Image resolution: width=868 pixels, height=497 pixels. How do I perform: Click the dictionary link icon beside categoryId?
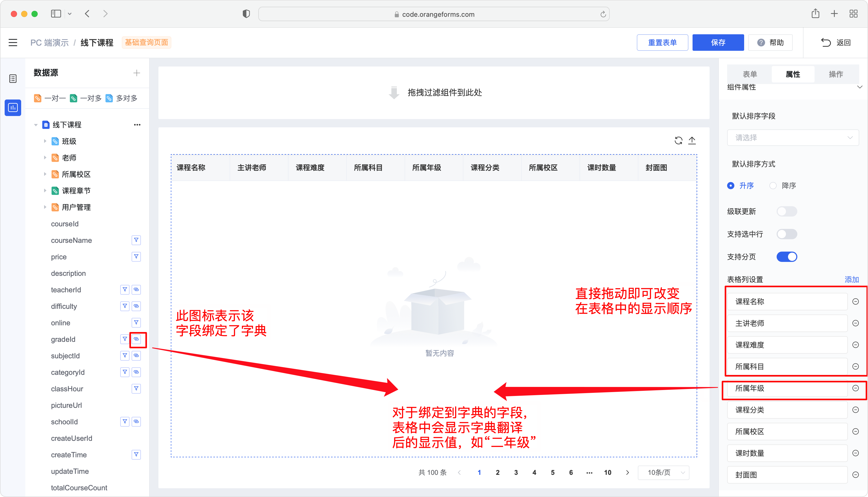[136, 372]
